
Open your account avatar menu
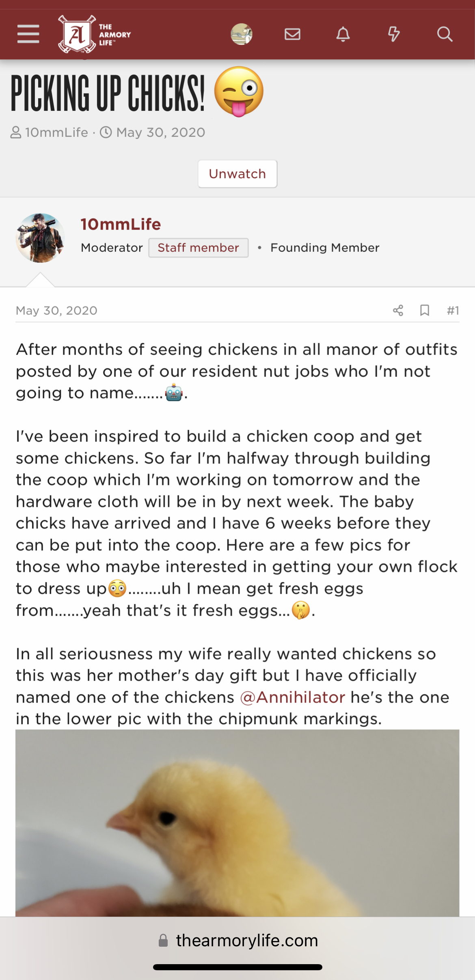(x=242, y=34)
